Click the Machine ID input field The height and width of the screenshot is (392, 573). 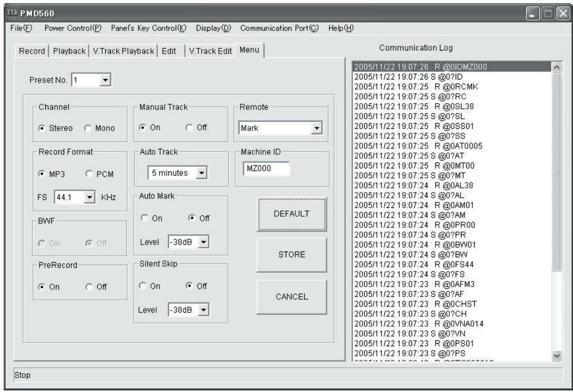click(266, 168)
